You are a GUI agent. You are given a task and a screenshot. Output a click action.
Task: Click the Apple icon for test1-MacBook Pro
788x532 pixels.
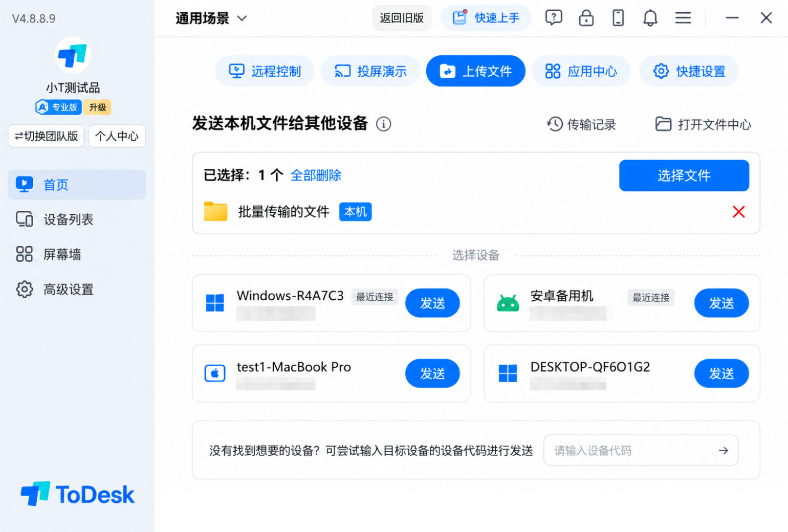(215, 373)
